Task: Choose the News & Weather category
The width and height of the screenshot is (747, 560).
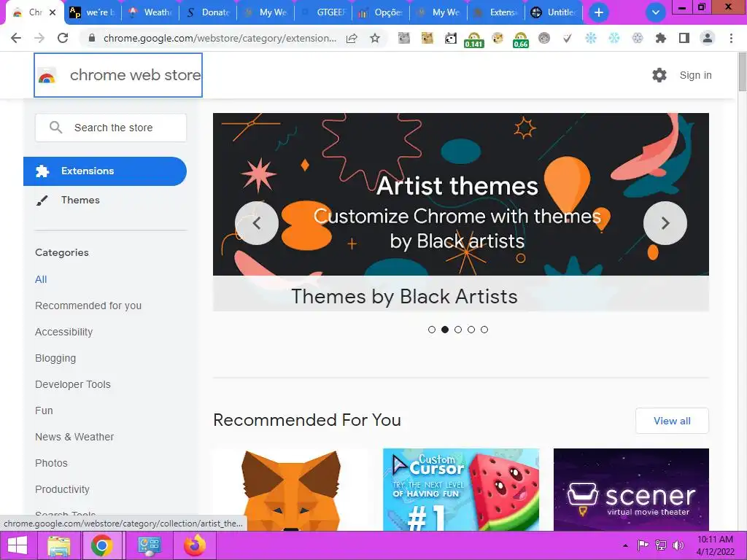Action: pyautogui.click(x=74, y=437)
